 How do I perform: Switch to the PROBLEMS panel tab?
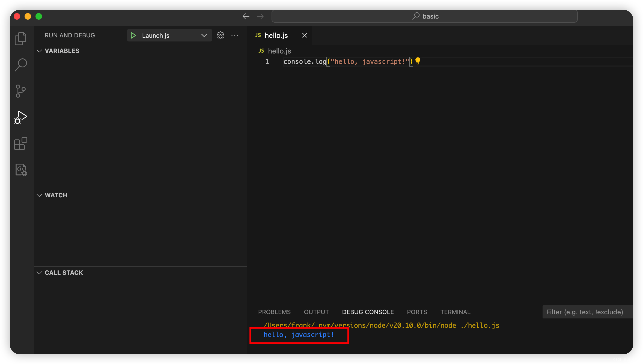(x=274, y=312)
